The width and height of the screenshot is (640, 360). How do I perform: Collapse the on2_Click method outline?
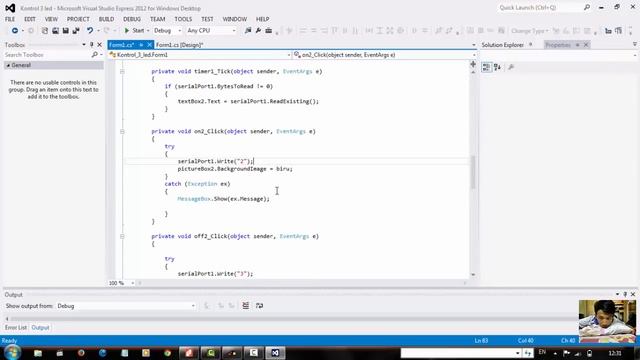click(122, 131)
